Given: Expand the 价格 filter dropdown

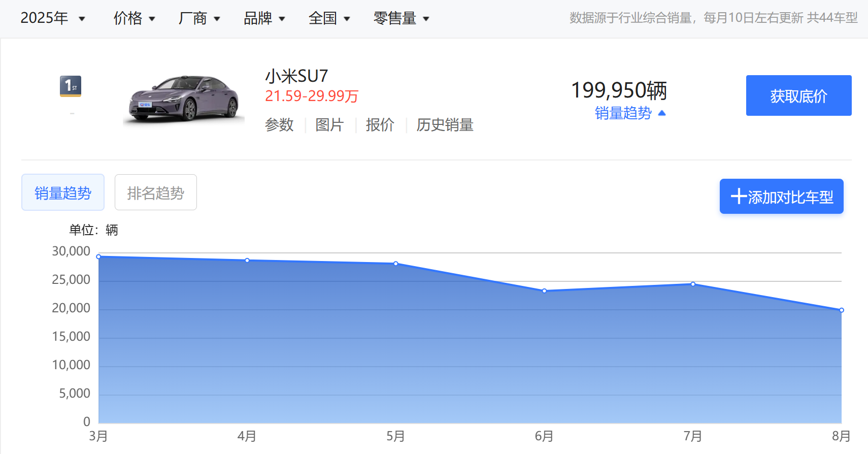Looking at the screenshot, I should [x=134, y=18].
